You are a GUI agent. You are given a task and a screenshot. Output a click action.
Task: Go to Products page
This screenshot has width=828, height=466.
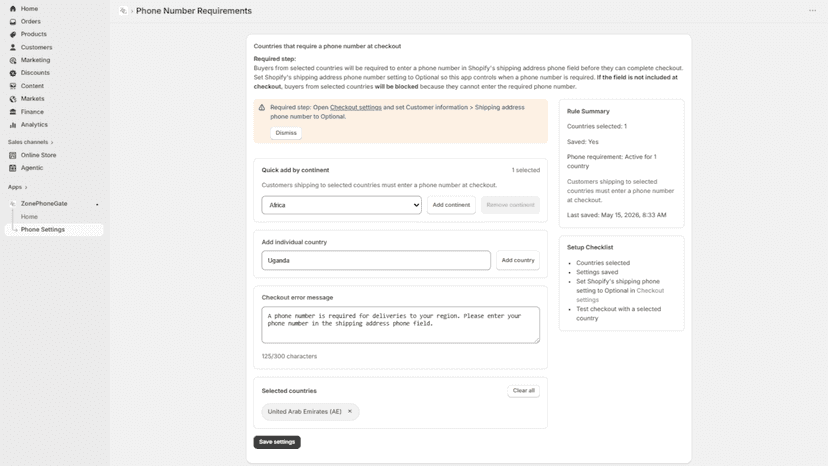[x=34, y=34]
